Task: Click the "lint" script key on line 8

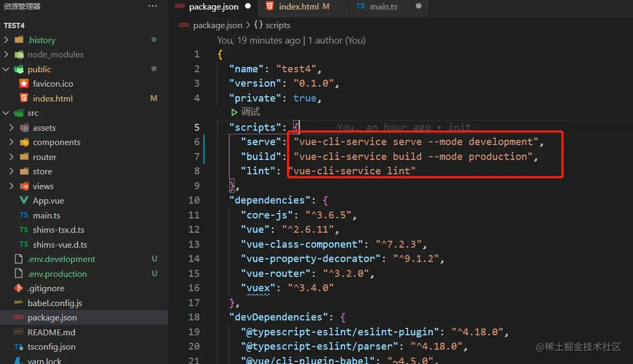Action: tap(258, 171)
